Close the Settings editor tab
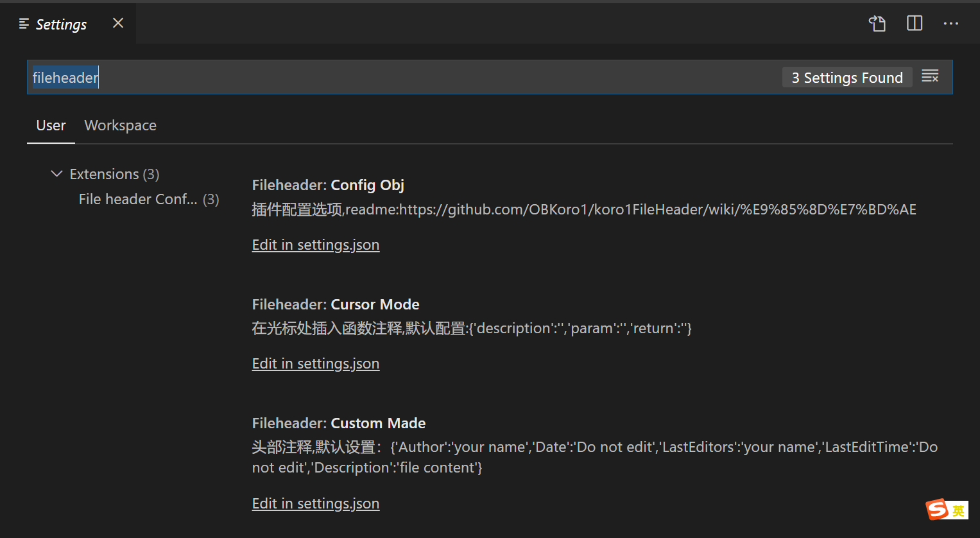The height and width of the screenshot is (538, 980). [117, 22]
